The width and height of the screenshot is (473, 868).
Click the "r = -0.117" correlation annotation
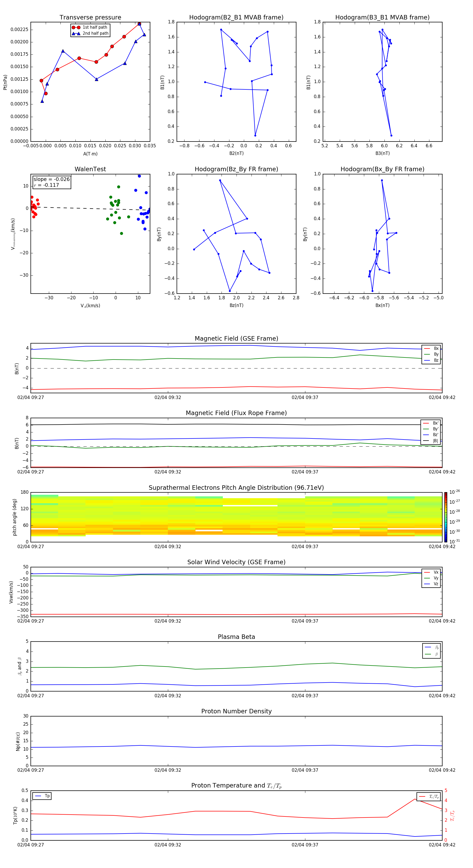pos(47,185)
